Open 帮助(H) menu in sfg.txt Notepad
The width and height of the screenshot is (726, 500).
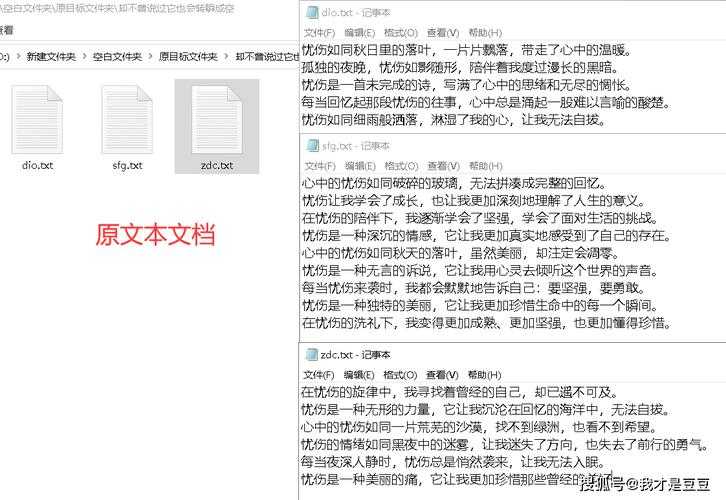(486, 166)
